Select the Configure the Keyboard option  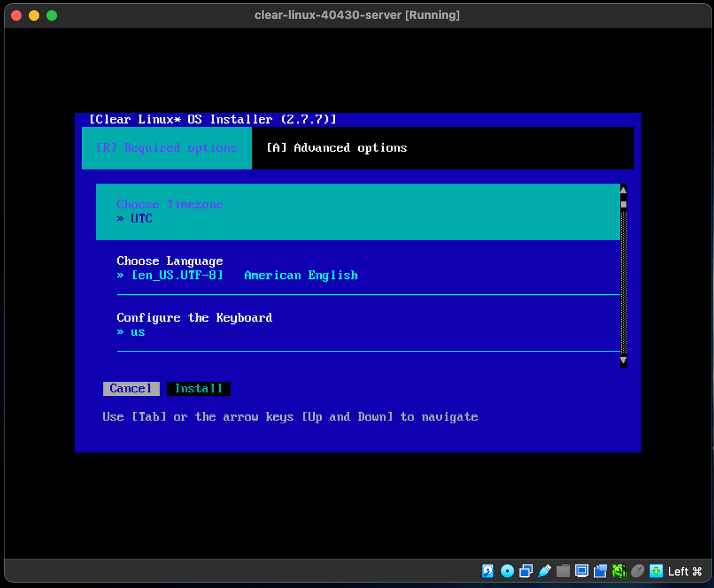[193, 317]
